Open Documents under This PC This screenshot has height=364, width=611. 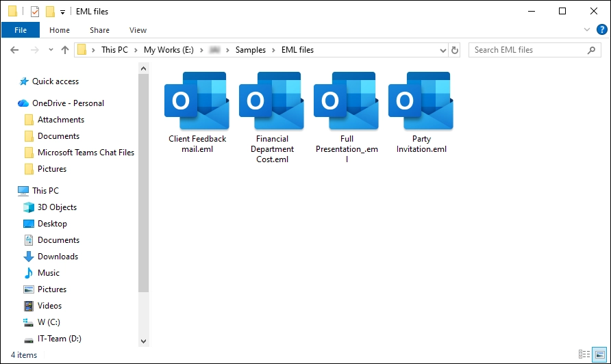[58, 240]
